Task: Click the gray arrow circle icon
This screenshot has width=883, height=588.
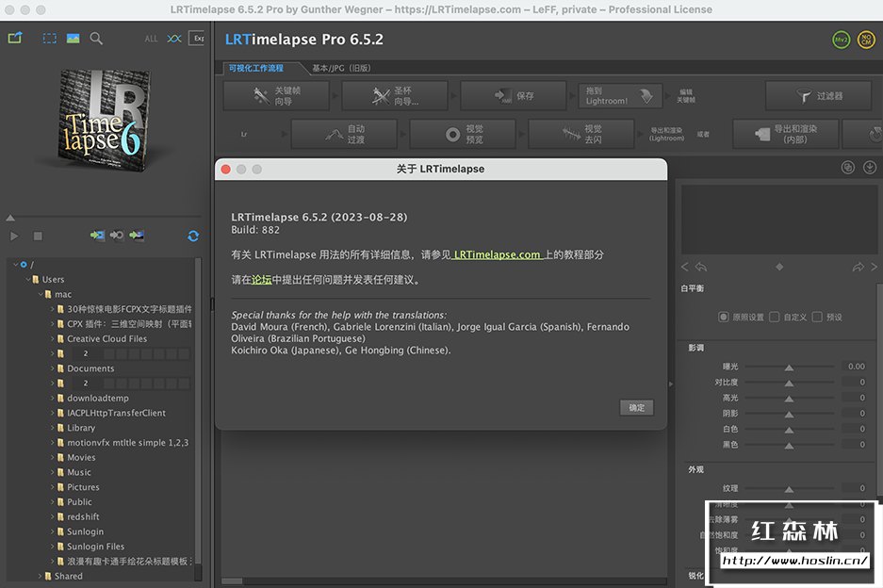Action: (117, 235)
